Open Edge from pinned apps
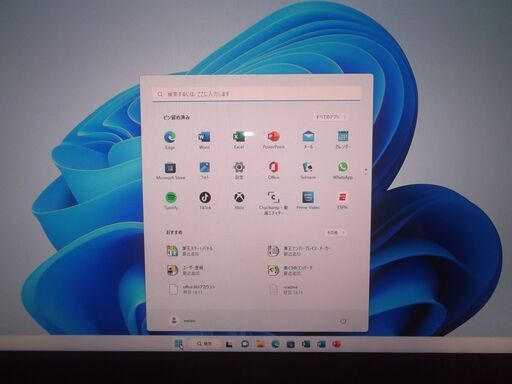This screenshot has width=512, height=384. 170,137
